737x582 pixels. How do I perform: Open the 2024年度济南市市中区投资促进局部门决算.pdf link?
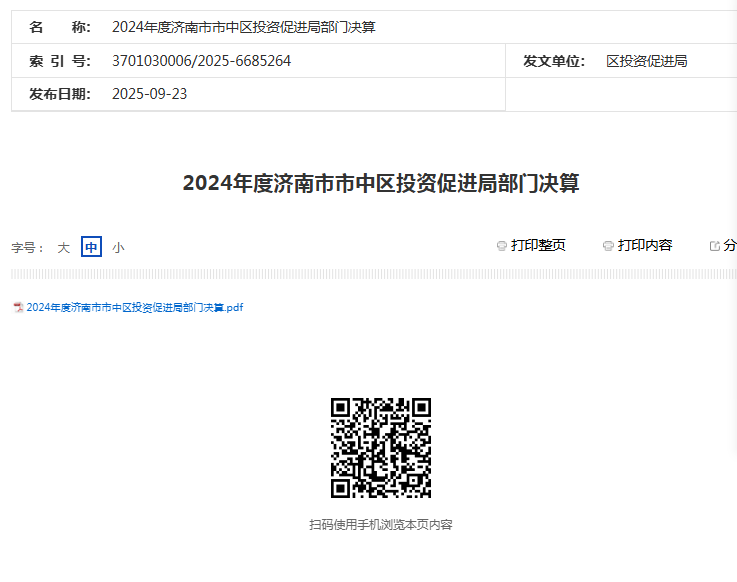135,307
